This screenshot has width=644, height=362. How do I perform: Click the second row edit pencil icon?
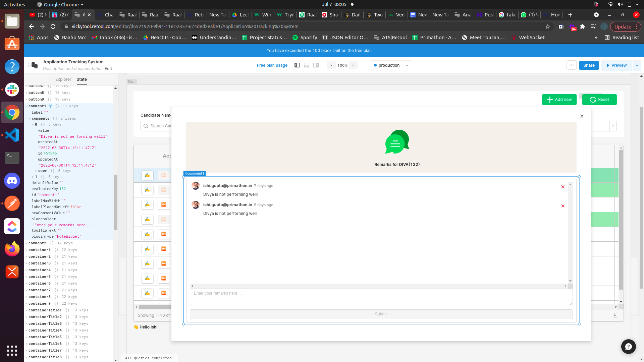click(x=147, y=190)
